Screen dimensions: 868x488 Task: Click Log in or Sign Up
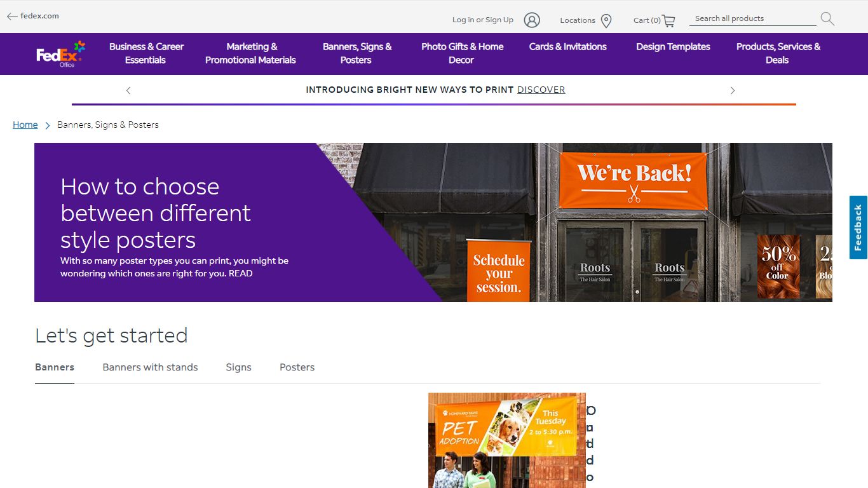[482, 20]
